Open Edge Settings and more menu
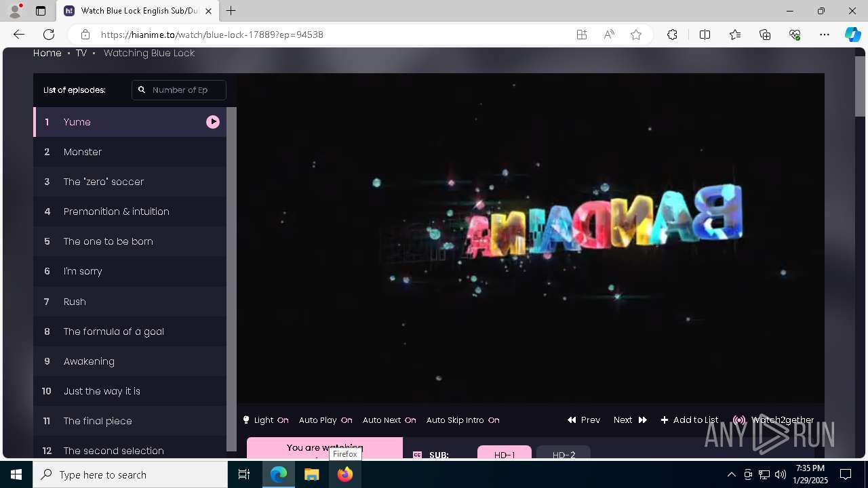This screenshot has height=488, width=868. tap(825, 35)
